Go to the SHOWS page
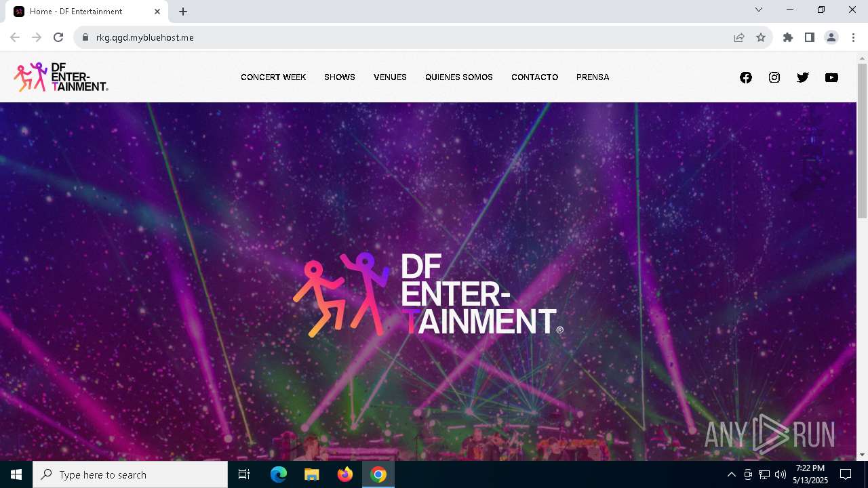Viewport: 868px width, 488px height. click(x=340, y=77)
